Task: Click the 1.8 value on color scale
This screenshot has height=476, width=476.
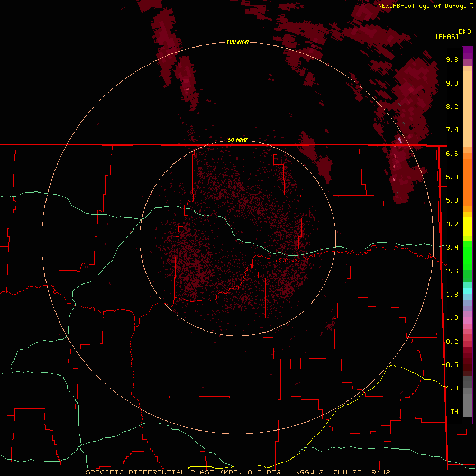Action: tap(452, 295)
